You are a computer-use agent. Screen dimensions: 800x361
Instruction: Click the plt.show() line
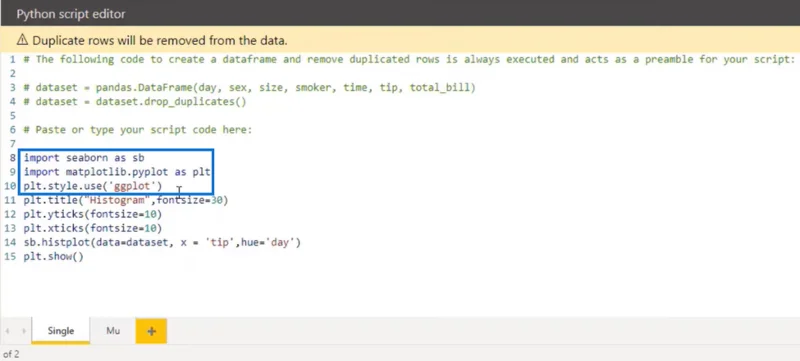[x=53, y=256]
